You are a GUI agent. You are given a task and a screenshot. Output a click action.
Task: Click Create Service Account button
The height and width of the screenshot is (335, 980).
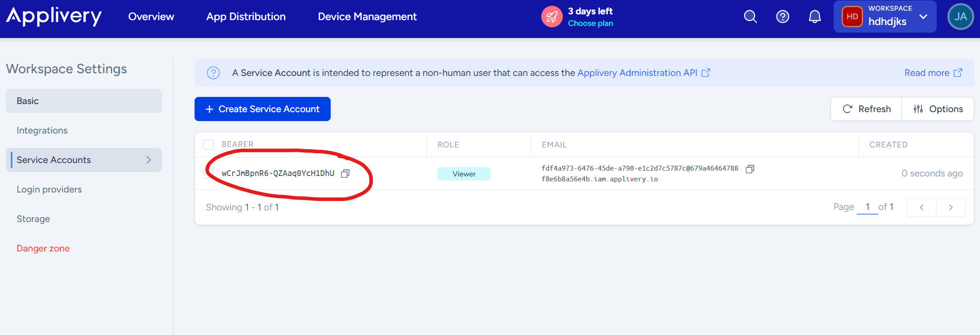coord(262,109)
